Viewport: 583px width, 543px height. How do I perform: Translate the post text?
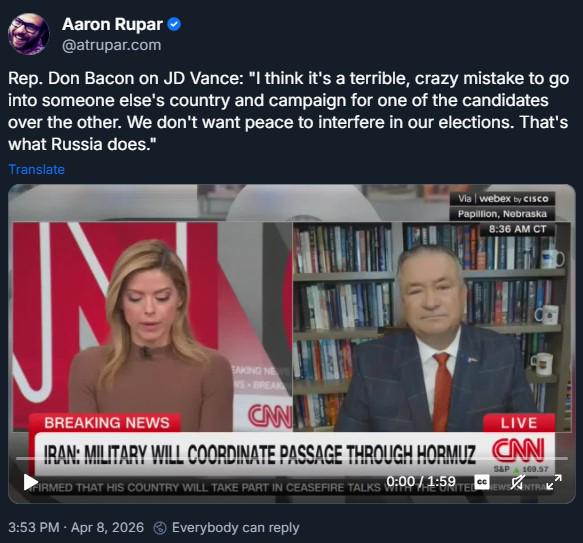point(36,170)
